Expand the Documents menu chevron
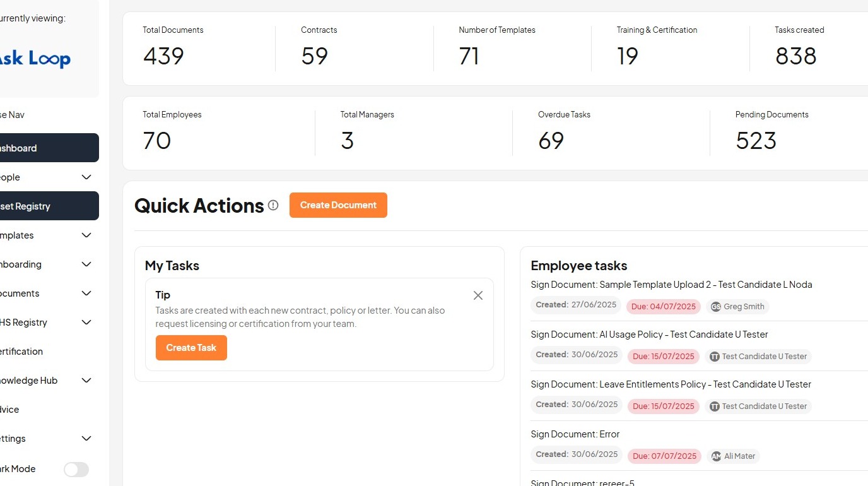868x486 pixels. (x=87, y=293)
